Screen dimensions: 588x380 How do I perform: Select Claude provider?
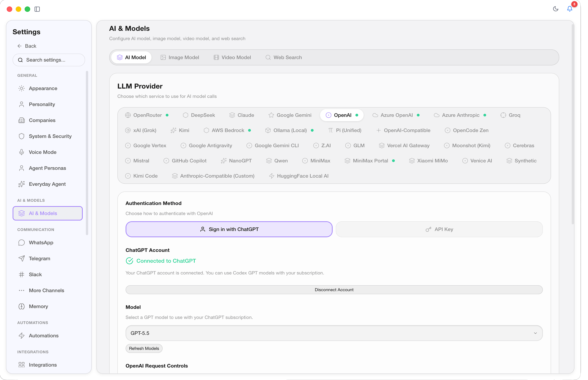click(242, 115)
